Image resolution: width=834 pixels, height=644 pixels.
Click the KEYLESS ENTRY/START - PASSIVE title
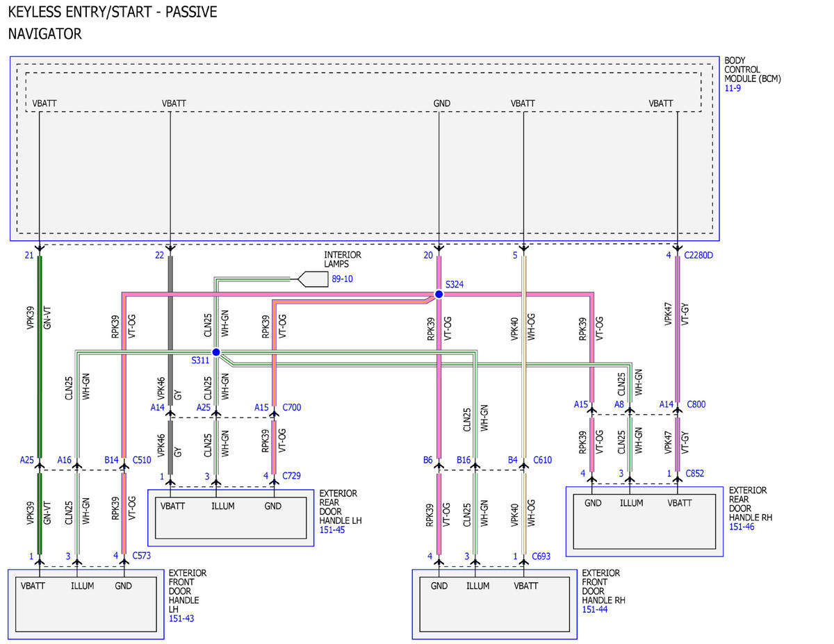pos(113,12)
